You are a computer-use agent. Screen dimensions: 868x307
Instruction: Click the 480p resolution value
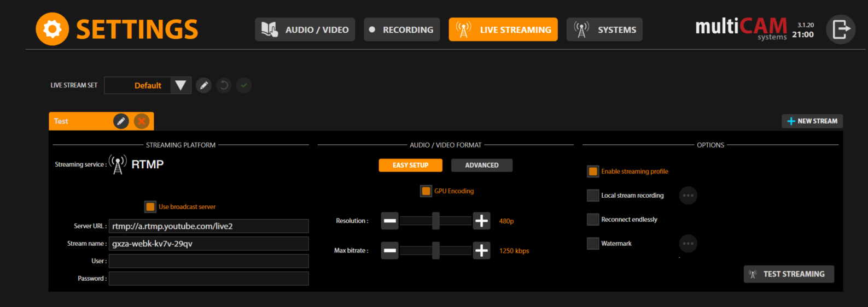[x=506, y=221]
